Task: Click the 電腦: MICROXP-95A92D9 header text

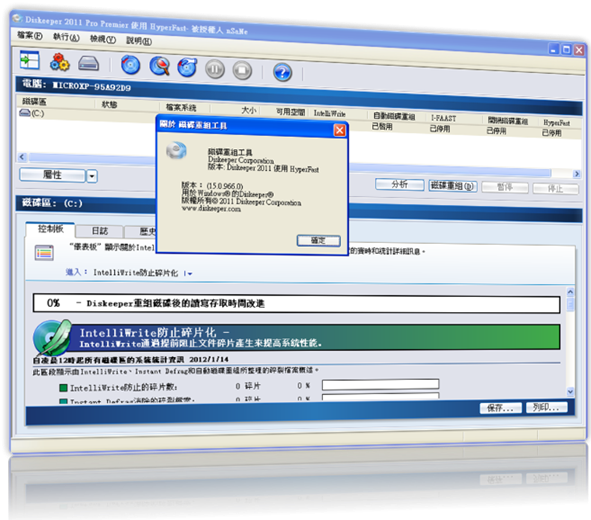Action: coord(77,85)
